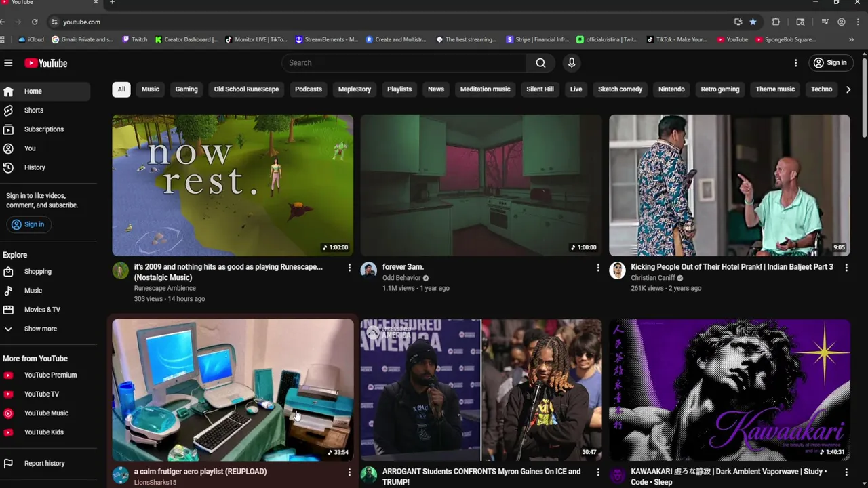The width and height of the screenshot is (868, 488).
Task: Select the Silent Hill chip
Action: pyautogui.click(x=540, y=89)
